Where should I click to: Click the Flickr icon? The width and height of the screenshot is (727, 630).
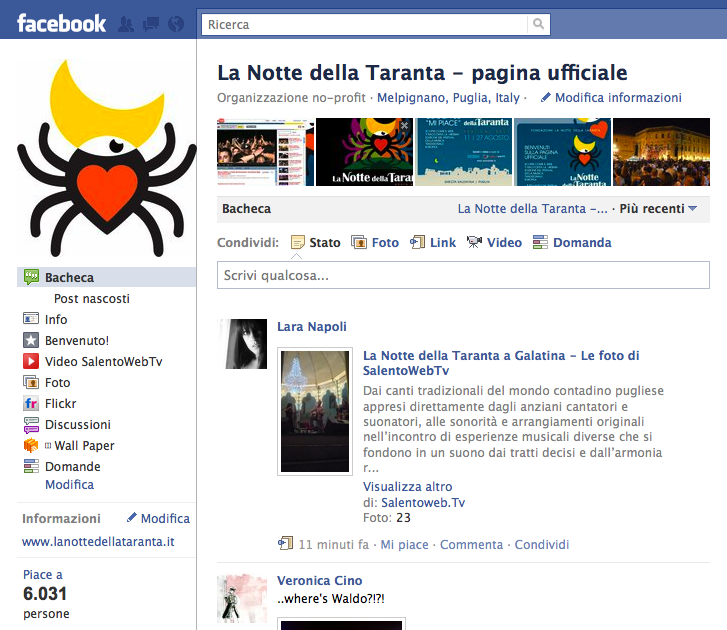click(31, 403)
